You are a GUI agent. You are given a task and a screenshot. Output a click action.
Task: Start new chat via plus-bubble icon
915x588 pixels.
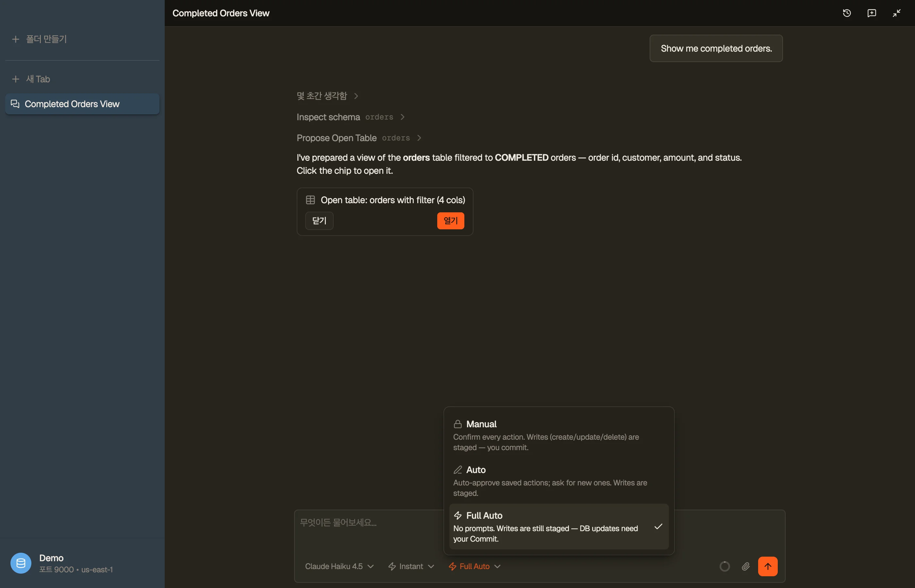coord(872,13)
